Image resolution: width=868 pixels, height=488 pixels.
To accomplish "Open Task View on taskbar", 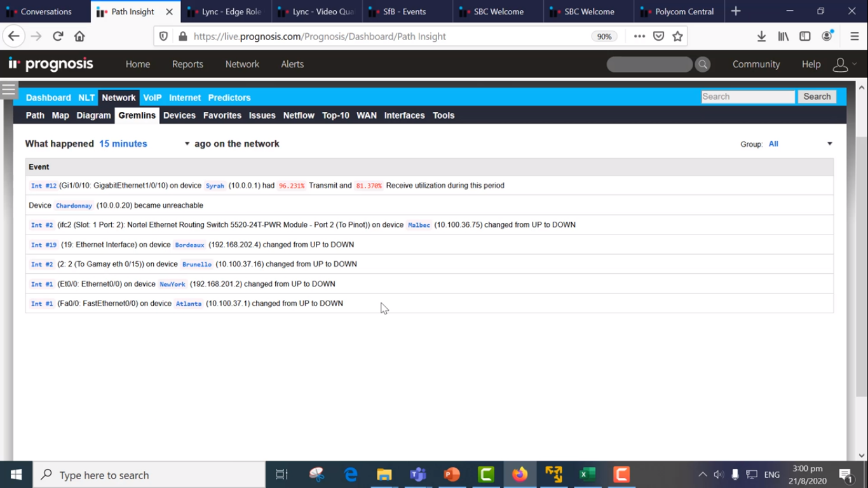I will 282,475.
